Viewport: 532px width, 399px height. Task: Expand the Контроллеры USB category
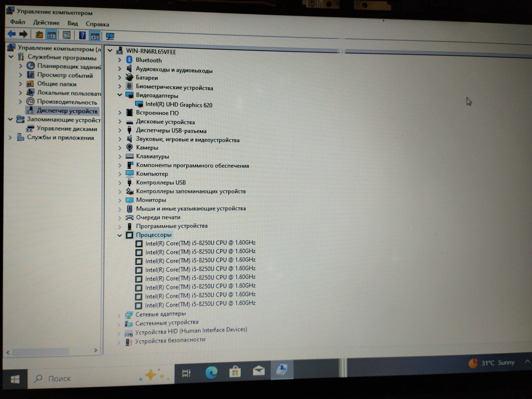pyautogui.click(x=120, y=182)
